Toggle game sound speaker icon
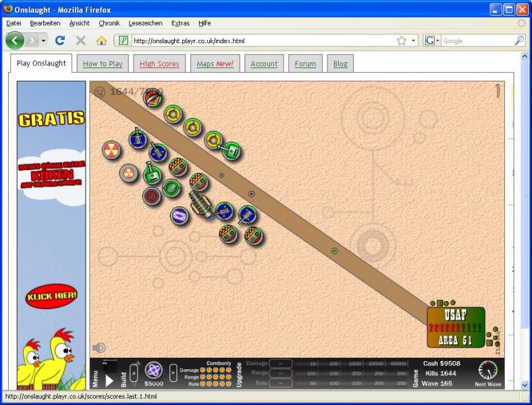 coord(99,348)
